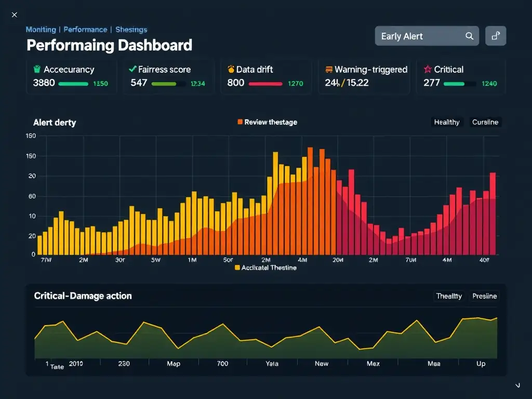Open the Performance breadcrumb tab
Screen dimensions: 532x399
point(85,30)
